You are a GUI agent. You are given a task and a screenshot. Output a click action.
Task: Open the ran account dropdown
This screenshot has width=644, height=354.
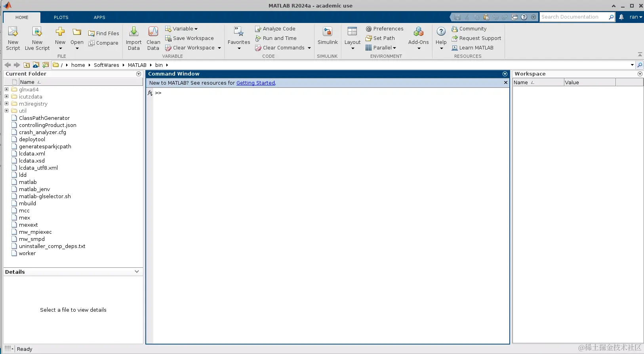tap(636, 17)
